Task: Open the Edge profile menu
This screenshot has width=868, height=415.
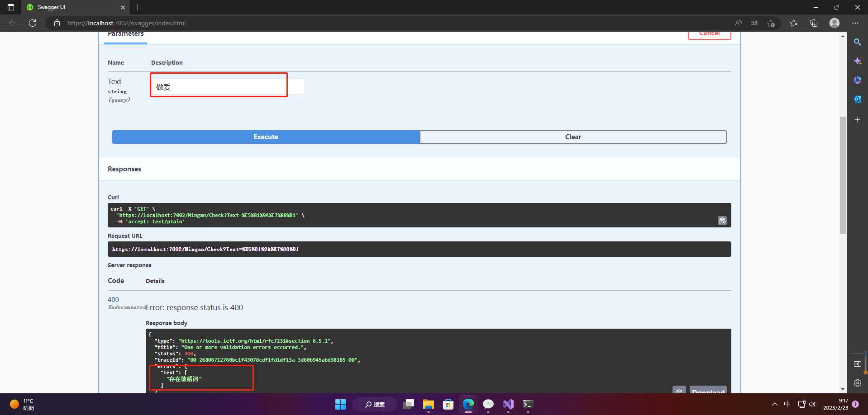Action: [835, 23]
